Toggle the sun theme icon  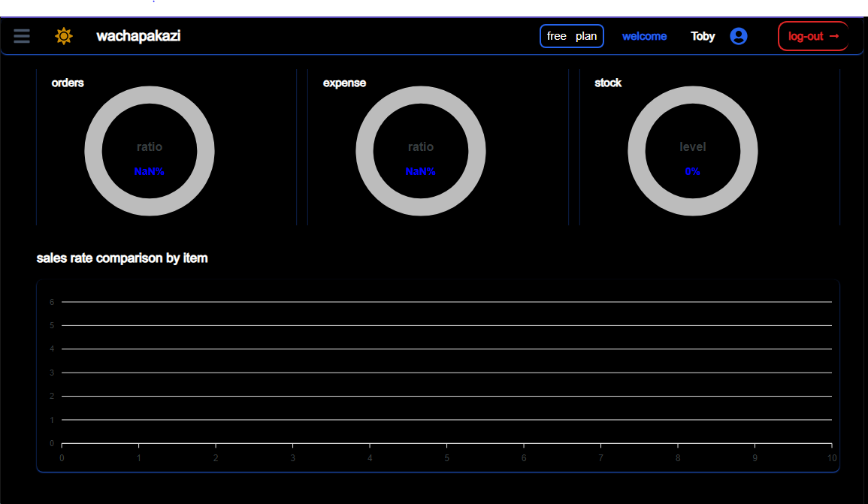pyautogui.click(x=64, y=36)
